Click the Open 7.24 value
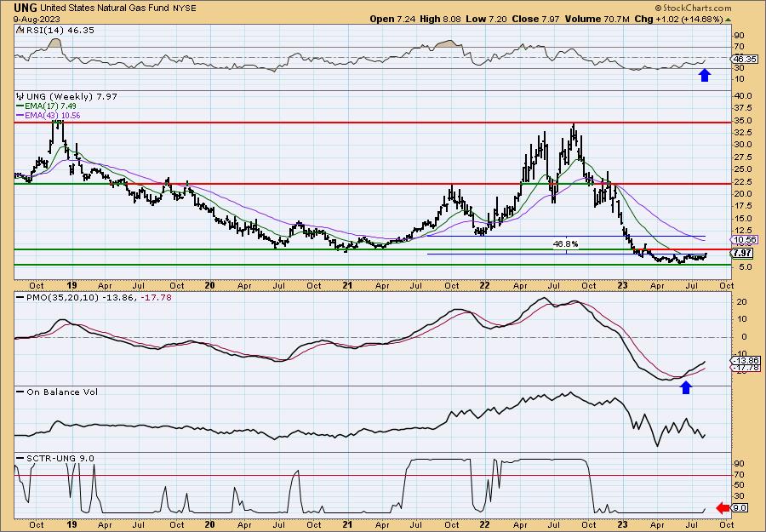 392,19
